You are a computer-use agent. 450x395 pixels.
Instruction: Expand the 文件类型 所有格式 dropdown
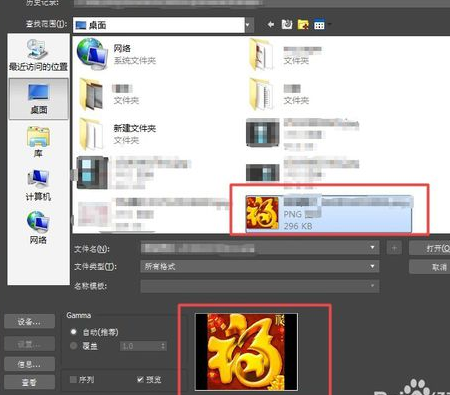tap(260, 266)
